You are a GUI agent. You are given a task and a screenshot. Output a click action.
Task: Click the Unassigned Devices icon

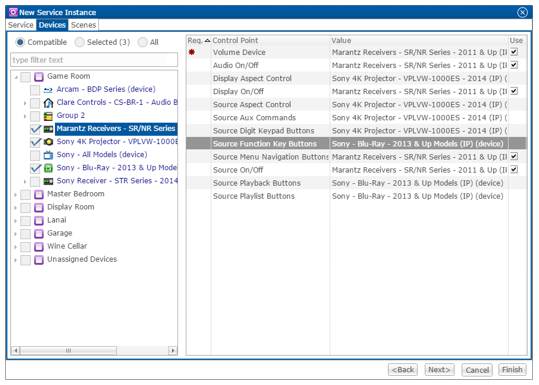coord(39,260)
